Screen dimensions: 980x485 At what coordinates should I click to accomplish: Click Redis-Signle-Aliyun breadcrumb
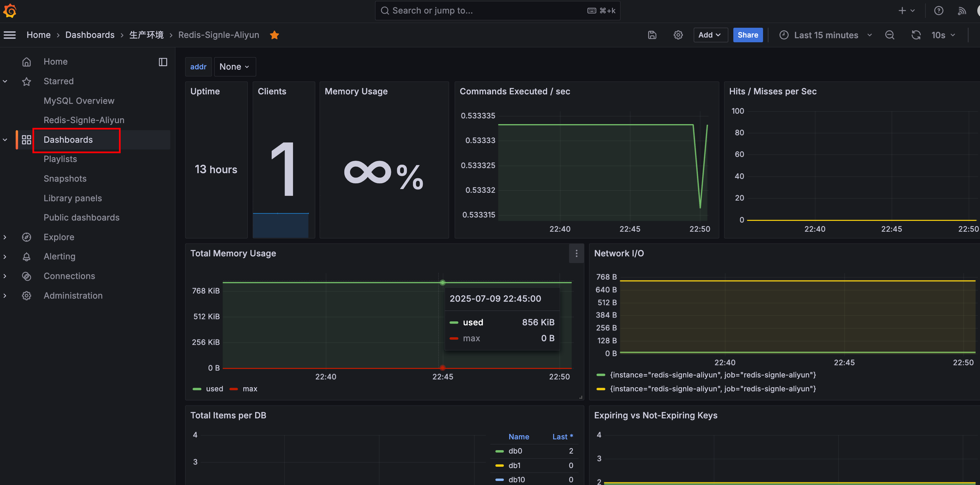(219, 35)
